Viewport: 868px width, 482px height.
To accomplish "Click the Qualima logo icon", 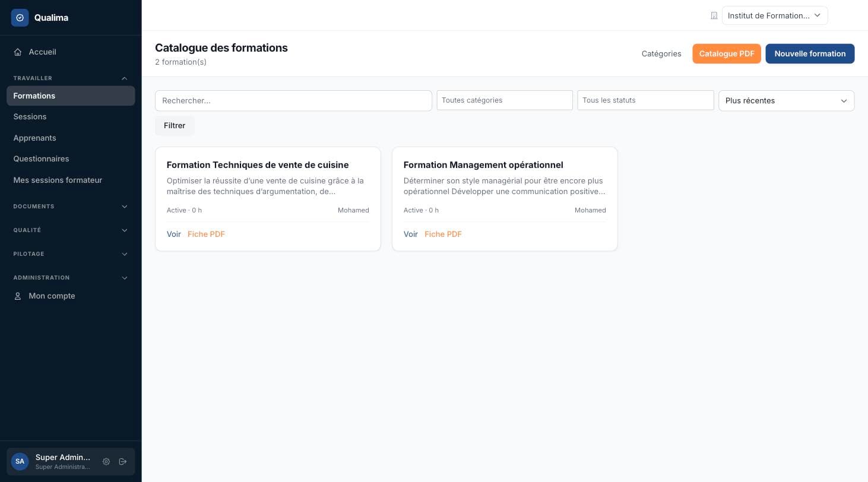I will (x=20, y=18).
